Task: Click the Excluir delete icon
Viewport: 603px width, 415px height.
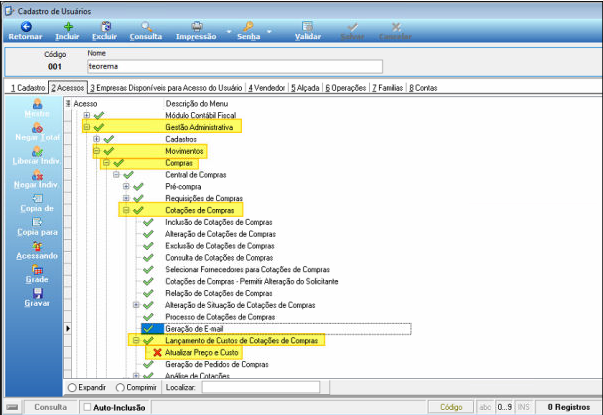Action: [x=105, y=27]
